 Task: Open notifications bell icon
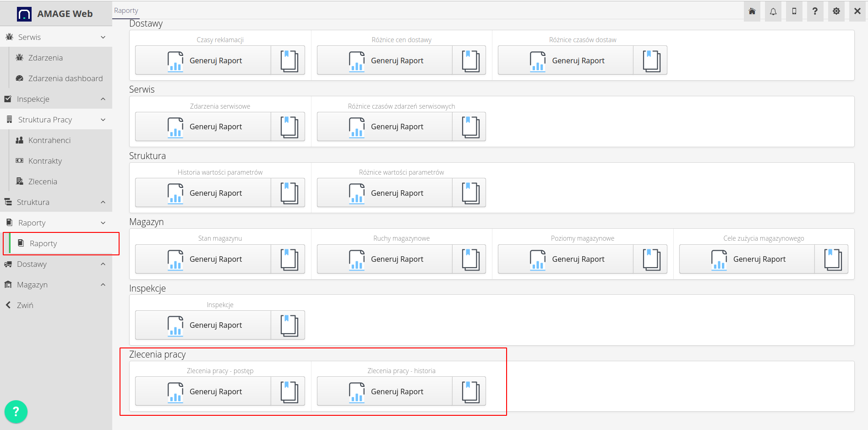773,11
